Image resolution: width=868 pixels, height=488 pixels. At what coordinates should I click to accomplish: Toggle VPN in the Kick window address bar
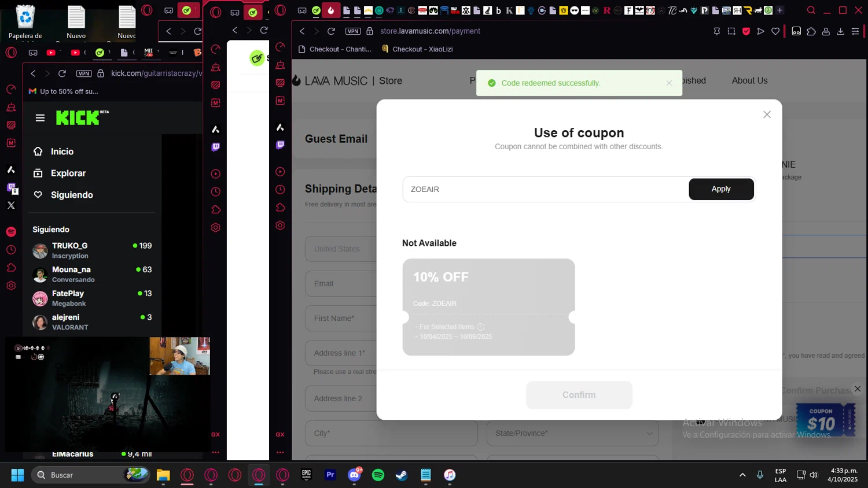pyautogui.click(x=84, y=73)
